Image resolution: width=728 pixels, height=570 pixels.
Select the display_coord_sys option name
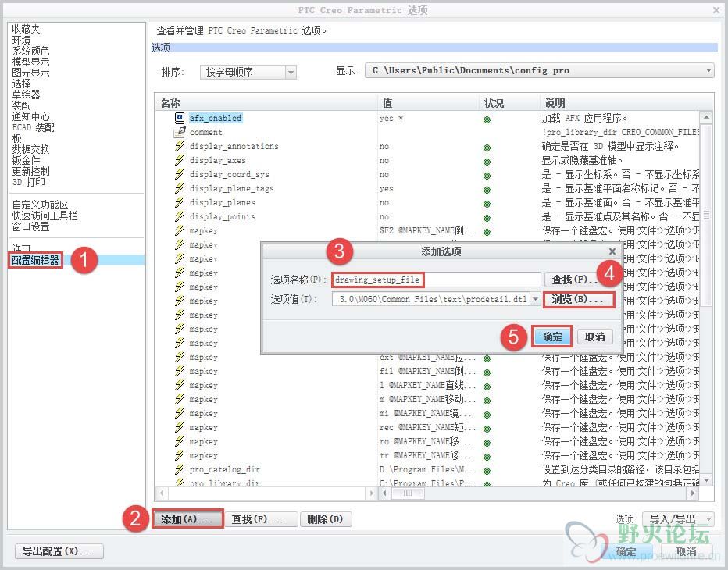coord(230,175)
